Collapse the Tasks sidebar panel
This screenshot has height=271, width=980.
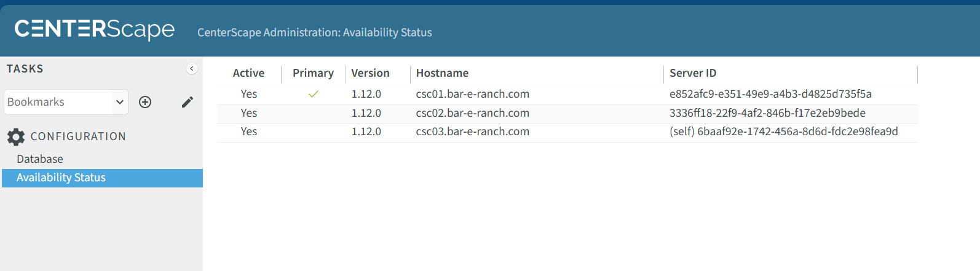click(x=192, y=69)
